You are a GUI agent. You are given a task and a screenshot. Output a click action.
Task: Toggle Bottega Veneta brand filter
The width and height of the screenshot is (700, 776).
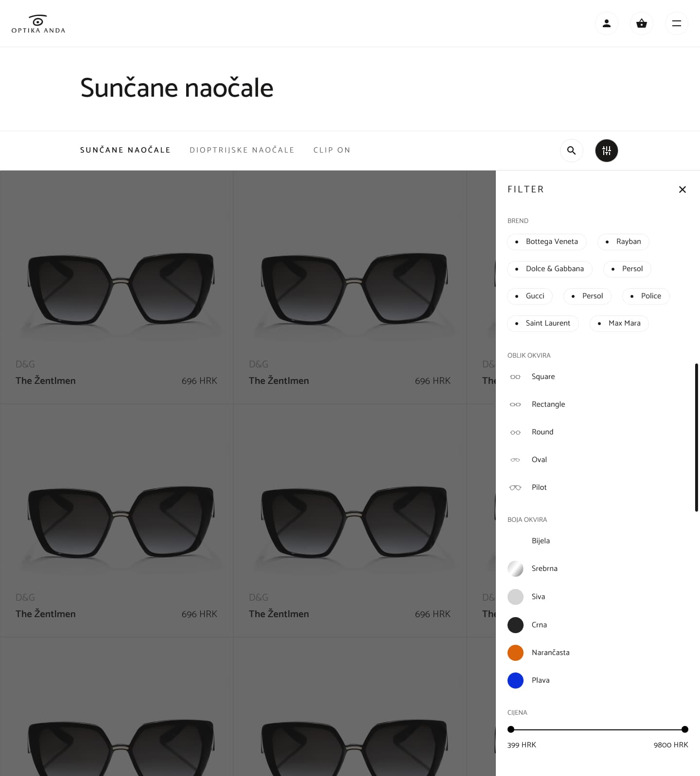tap(547, 242)
